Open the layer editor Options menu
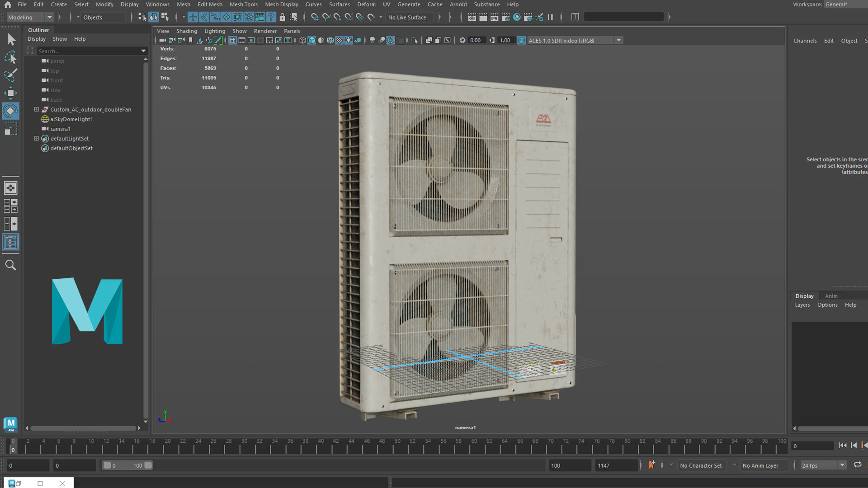Image resolution: width=868 pixels, height=488 pixels. tap(827, 305)
